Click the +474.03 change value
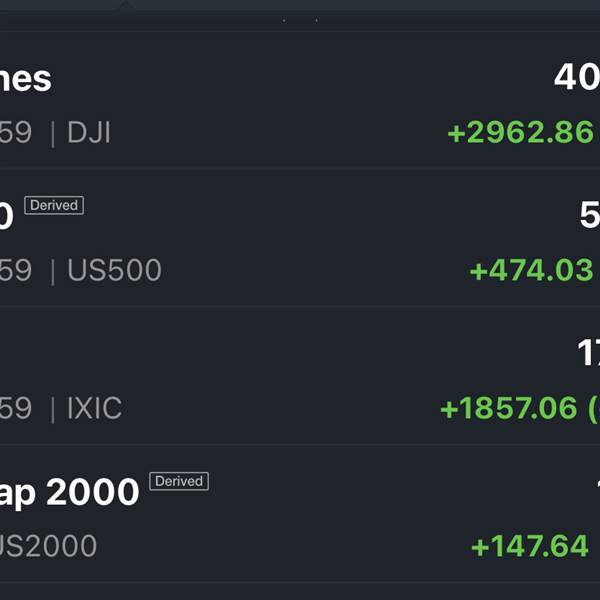The height and width of the screenshot is (600, 600). click(532, 270)
